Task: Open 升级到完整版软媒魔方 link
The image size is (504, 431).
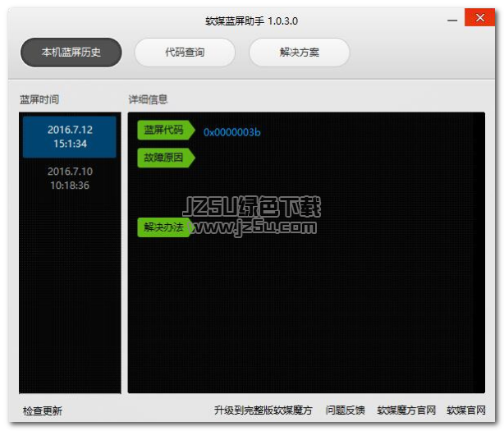Action: [263, 410]
